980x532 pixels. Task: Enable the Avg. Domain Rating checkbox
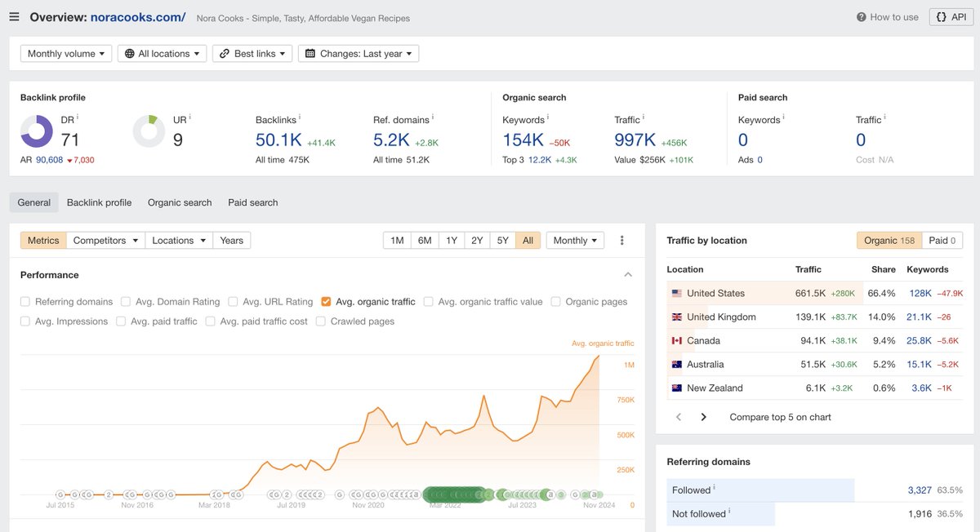pyautogui.click(x=126, y=302)
